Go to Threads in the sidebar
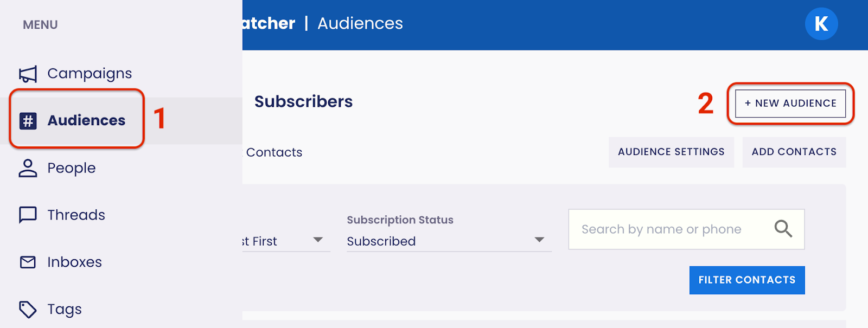Screen dimensions: 868x328 pos(76,215)
